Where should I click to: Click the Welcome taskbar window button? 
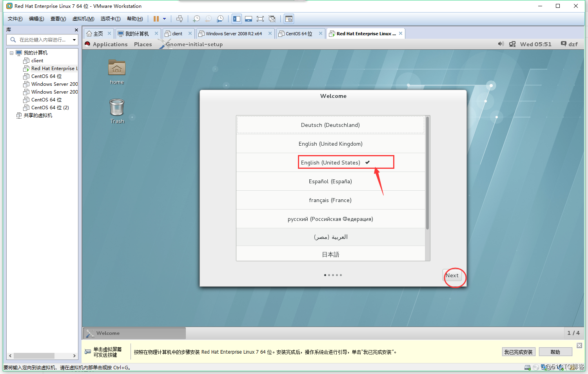pyautogui.click(x=134, y=333)
